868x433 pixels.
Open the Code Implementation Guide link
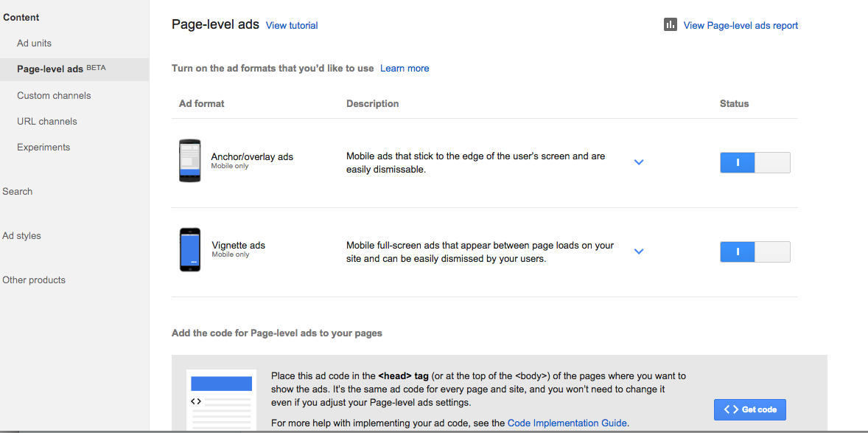567,423
